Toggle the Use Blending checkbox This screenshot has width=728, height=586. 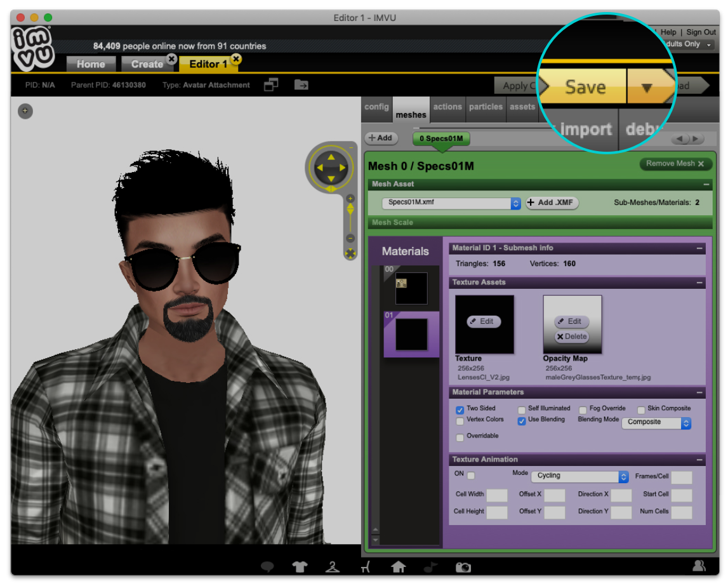click(522, 421)
